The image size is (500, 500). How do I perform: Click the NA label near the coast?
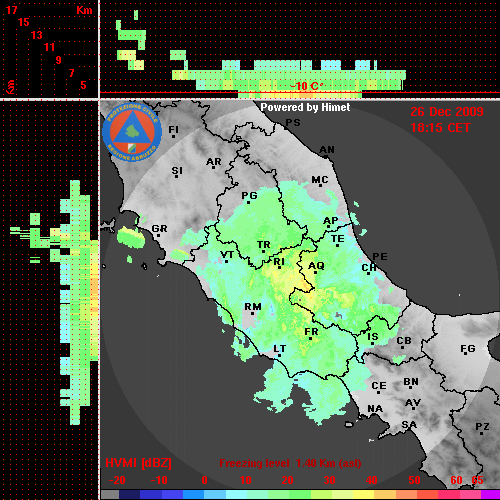coord(375,409)
